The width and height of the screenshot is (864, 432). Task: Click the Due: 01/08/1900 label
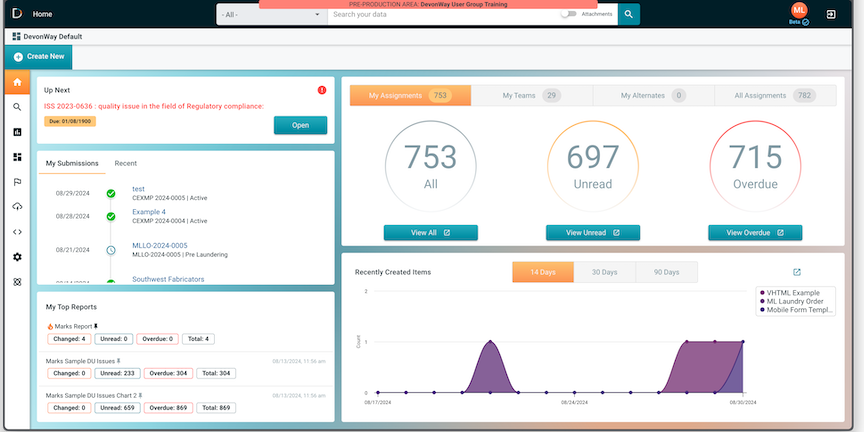[x=70, y=121]
